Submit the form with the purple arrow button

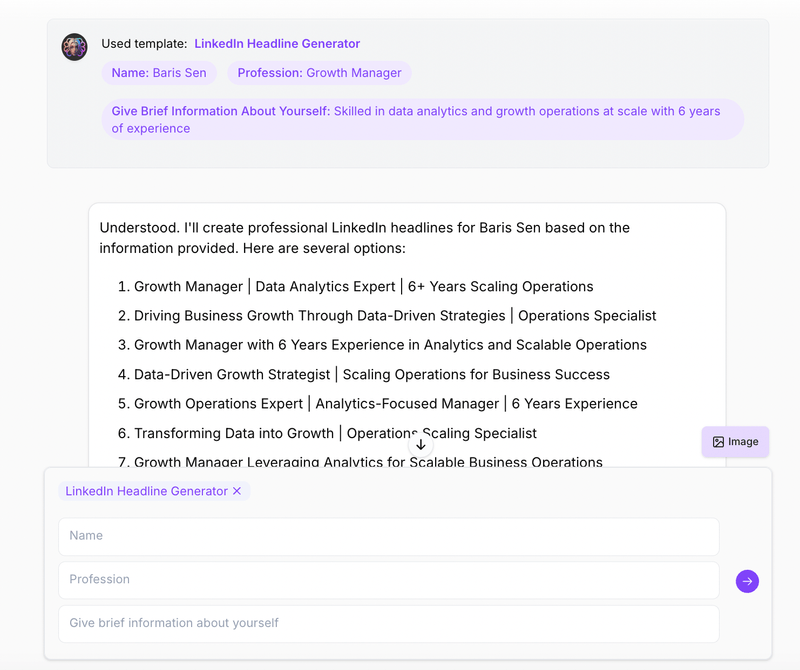(747, 581)
